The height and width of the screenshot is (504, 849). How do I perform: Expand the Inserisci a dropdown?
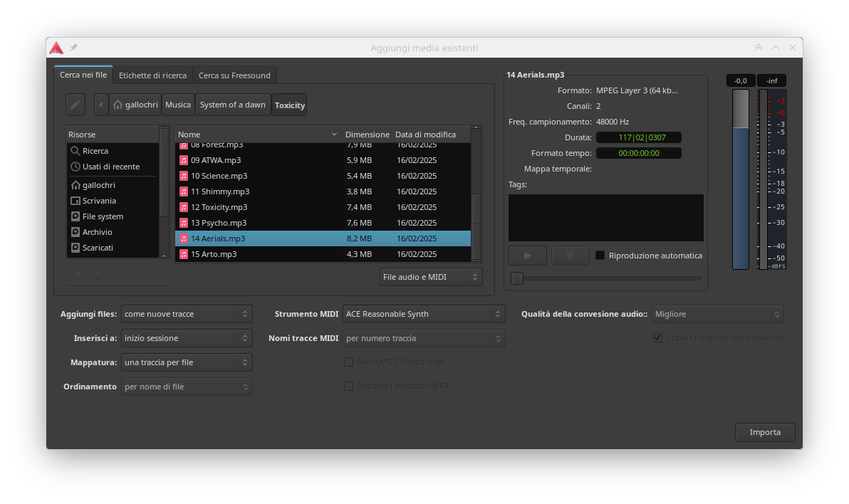[x=187, y=338]
